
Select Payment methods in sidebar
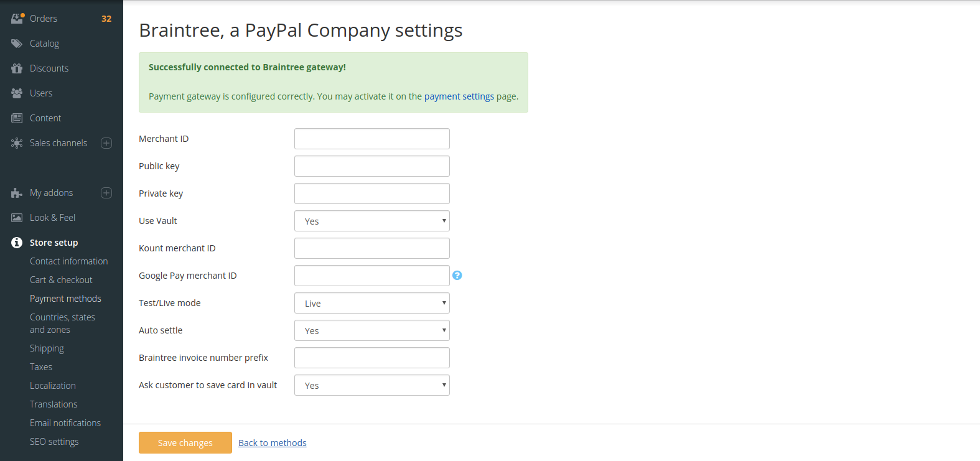click(x=65, y=298)
